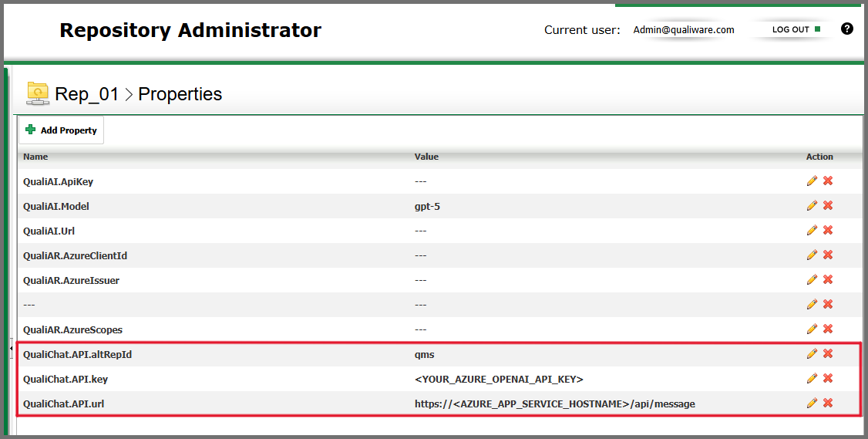Expand the collapsed left side panel

(x=11, y=349)
